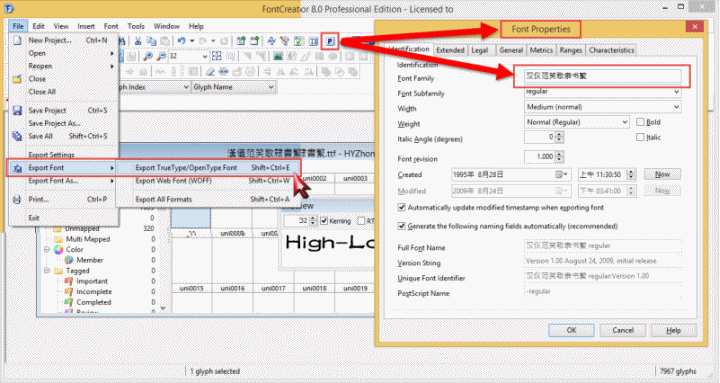Click the Close folder icon in File menu
The image size is (720, 383).
pyautogui.click(x=17, y=79)
